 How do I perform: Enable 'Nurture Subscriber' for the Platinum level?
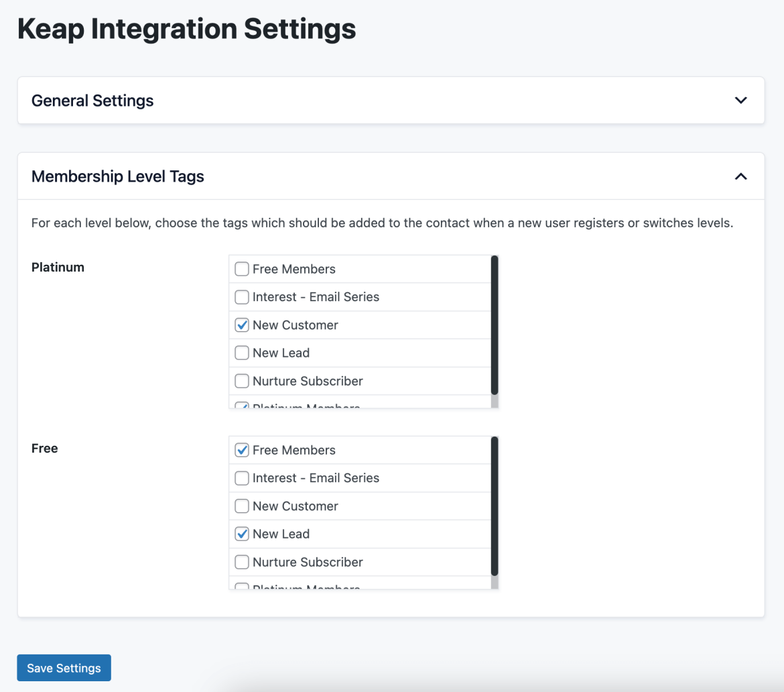coord(242,381)
